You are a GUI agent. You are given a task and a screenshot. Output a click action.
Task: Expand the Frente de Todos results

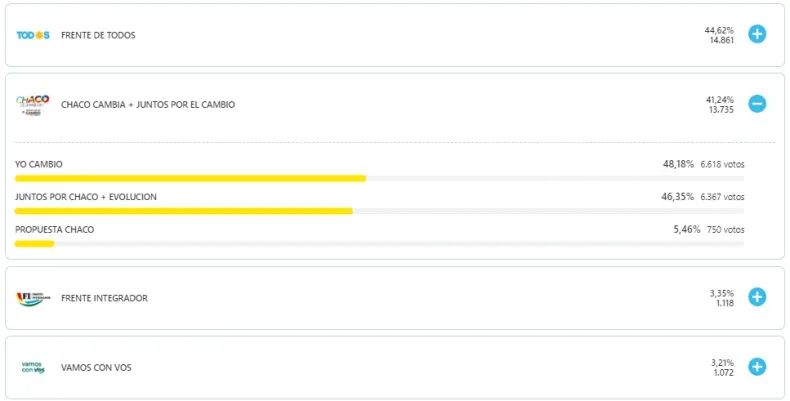pos(757,34)
